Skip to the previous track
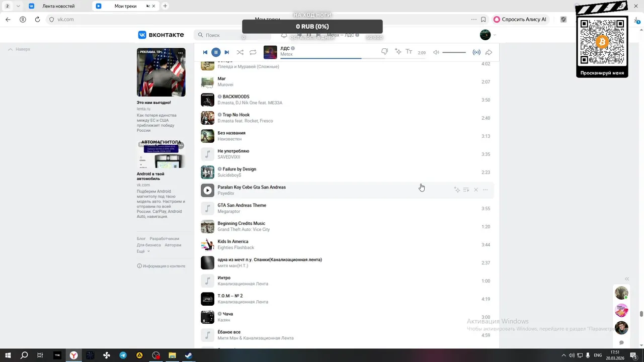This screenshot has width=644, height=362. coord(205,52)
